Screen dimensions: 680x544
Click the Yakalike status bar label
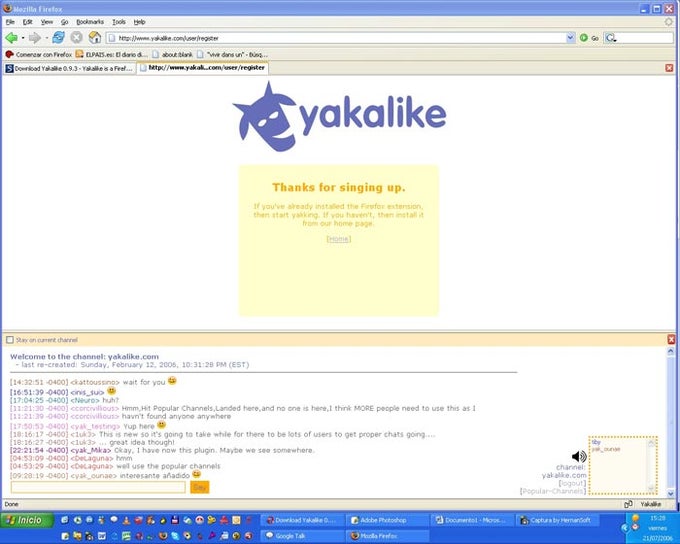click(651, 504)
